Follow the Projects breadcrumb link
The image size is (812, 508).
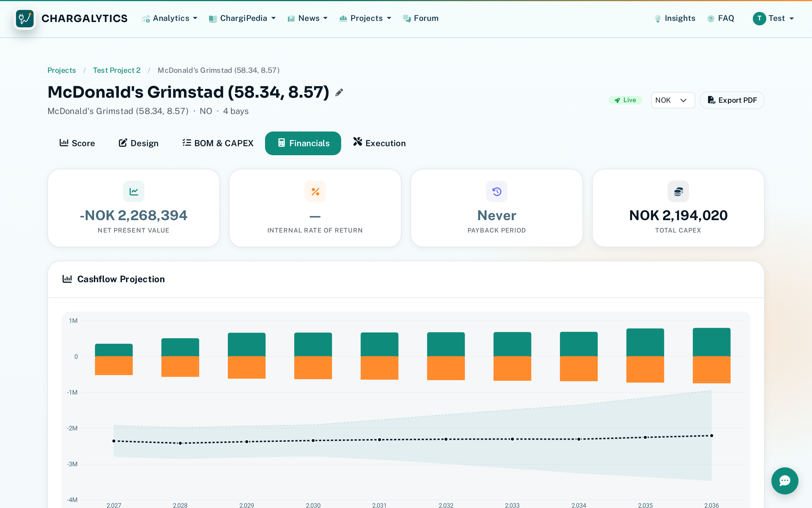61,70
